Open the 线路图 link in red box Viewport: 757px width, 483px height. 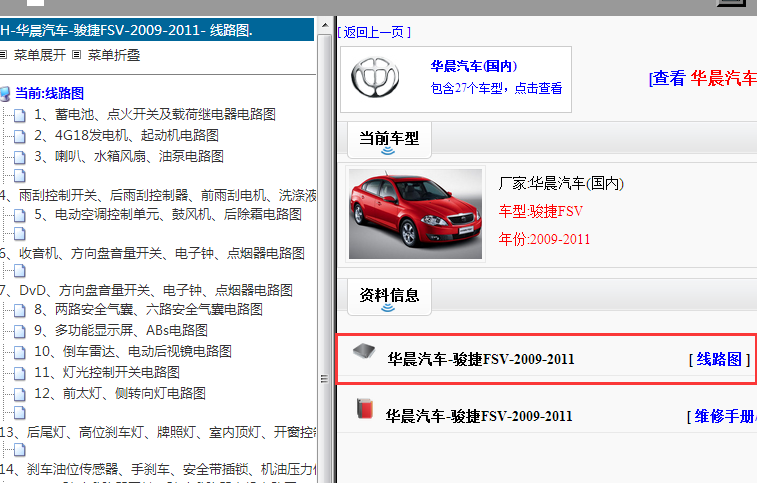pyautogui.click(x=719, y=359)
